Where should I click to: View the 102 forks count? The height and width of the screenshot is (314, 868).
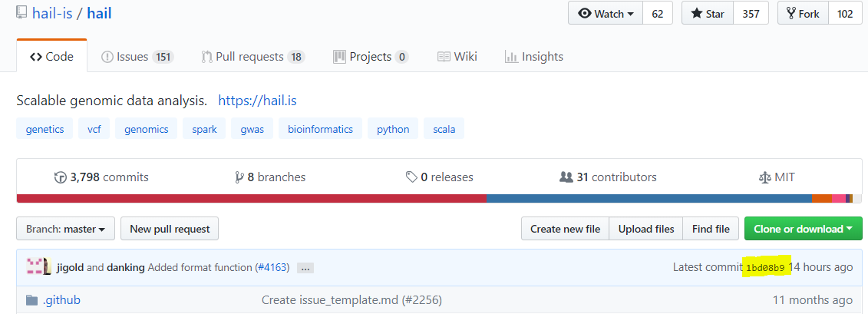845,14
